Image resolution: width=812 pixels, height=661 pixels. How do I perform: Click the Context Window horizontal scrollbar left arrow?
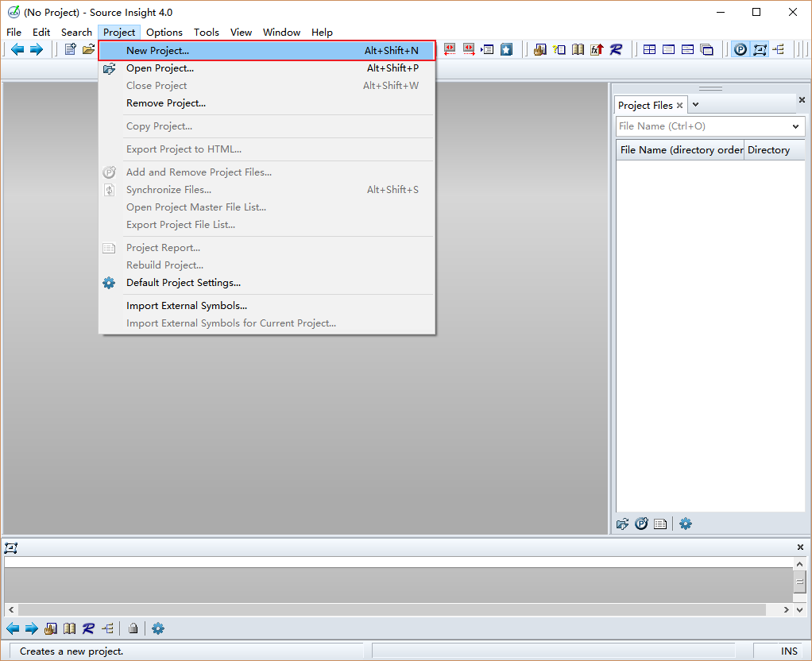(x=11, y=609)
